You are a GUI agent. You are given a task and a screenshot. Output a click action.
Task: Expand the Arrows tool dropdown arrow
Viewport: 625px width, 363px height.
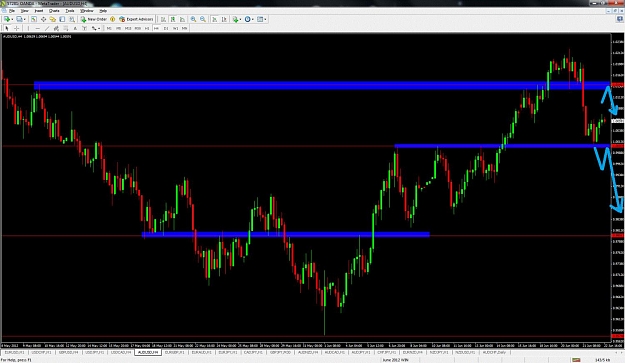99,28
